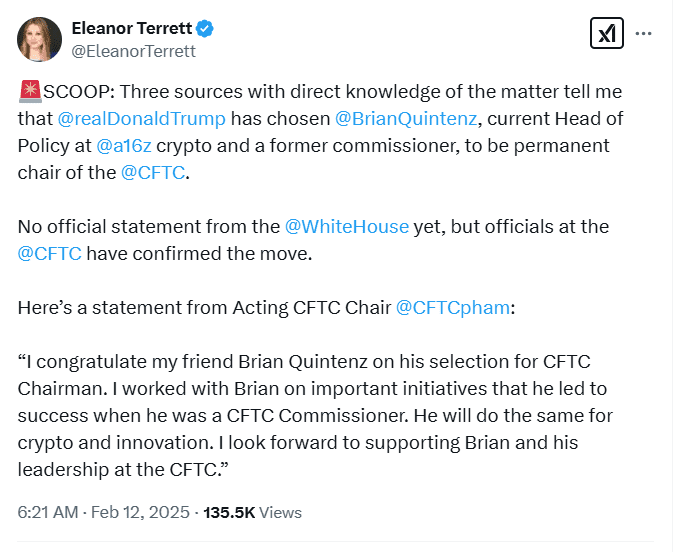Click the Eleanor Terrett display name
This screenshot has height=552, width=677.
(x=133, y=27)
